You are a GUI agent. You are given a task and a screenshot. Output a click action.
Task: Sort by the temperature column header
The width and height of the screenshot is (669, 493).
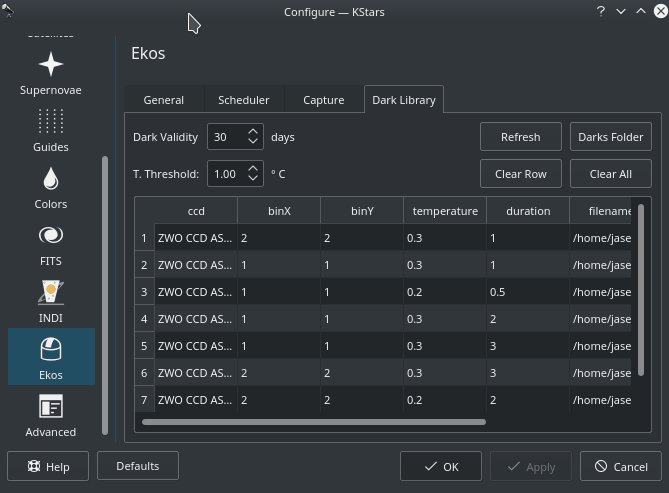[x=445, y=211]
